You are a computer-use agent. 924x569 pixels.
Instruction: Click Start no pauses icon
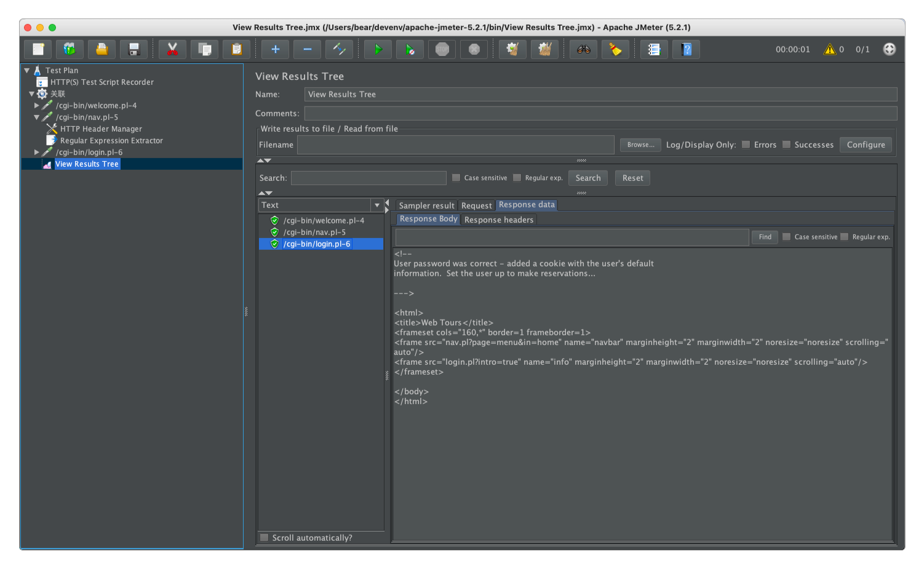pos(410,49)
